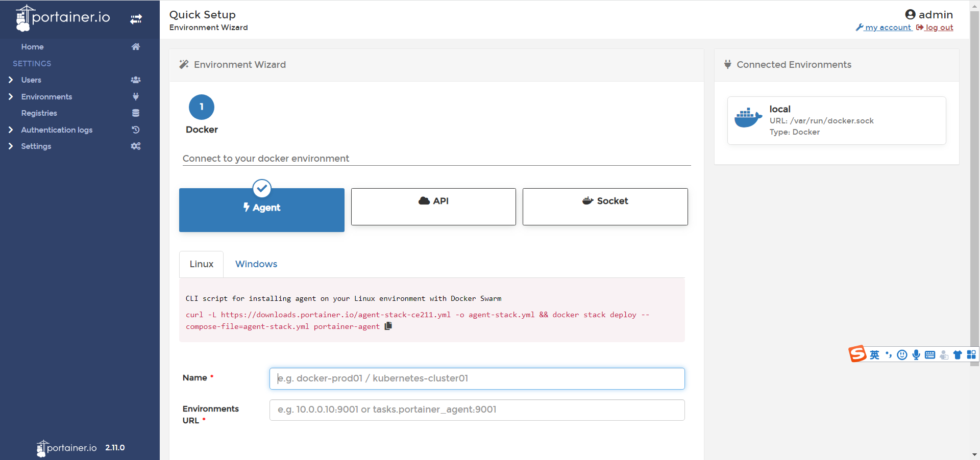Click the checkmark badge above Agent option
The width and height of the screenshot is (980, 460).
[x=262, y=188]
